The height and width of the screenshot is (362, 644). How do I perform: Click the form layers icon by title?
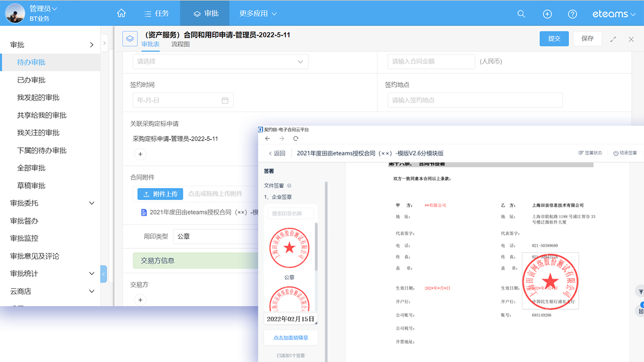pos(130,39)
